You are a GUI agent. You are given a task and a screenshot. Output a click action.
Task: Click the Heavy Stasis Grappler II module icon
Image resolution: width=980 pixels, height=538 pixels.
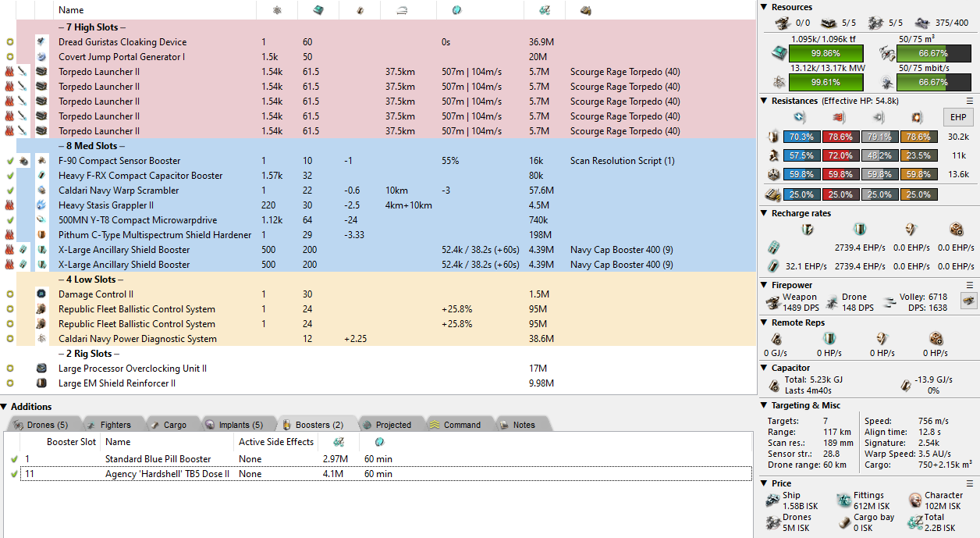pyautogui.click(x=41, y=205)
